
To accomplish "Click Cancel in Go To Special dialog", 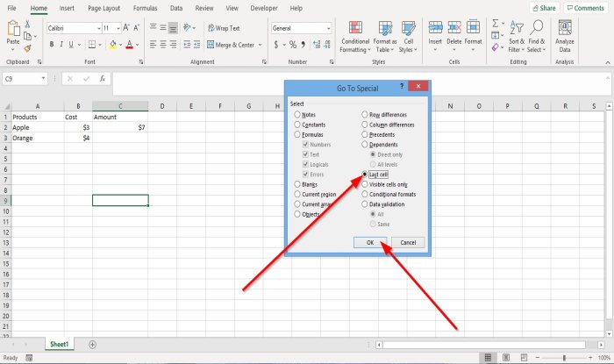I will point(408,243).
